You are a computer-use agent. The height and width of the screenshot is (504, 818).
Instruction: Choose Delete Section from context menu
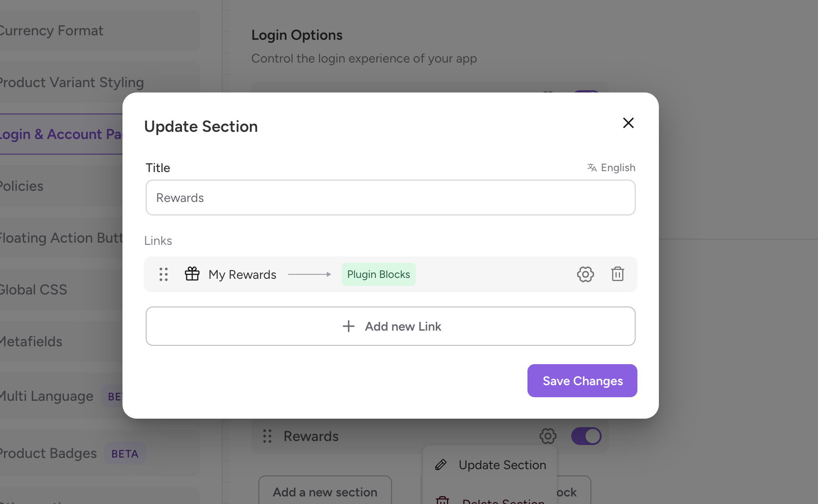[503, 500]
